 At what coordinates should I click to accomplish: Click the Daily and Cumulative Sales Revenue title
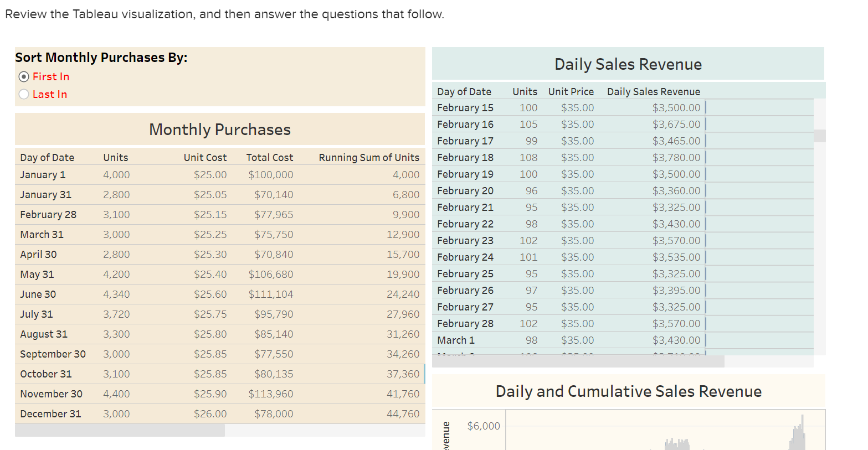click(x=628, y=391)
